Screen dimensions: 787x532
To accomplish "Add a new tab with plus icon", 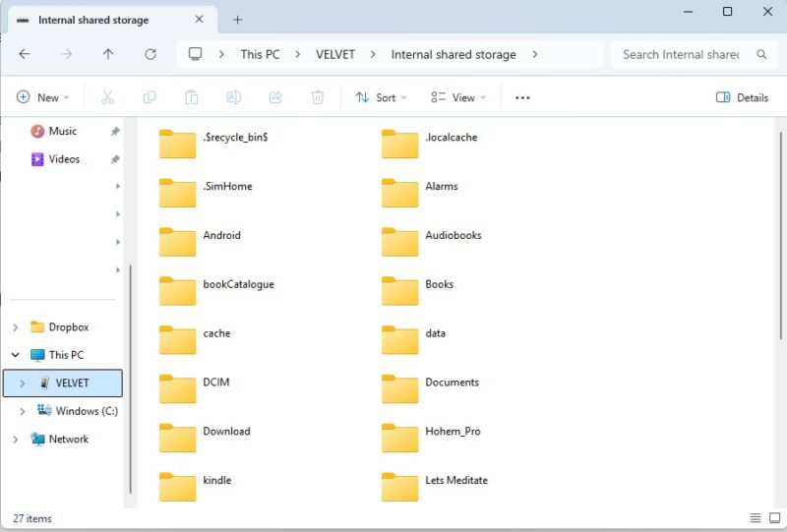I will 237,20.
